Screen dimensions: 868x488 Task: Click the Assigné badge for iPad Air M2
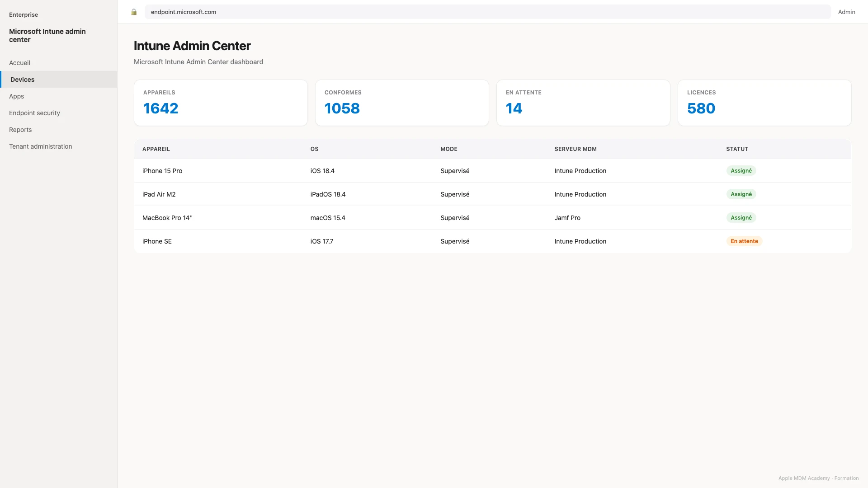[741, 194]
